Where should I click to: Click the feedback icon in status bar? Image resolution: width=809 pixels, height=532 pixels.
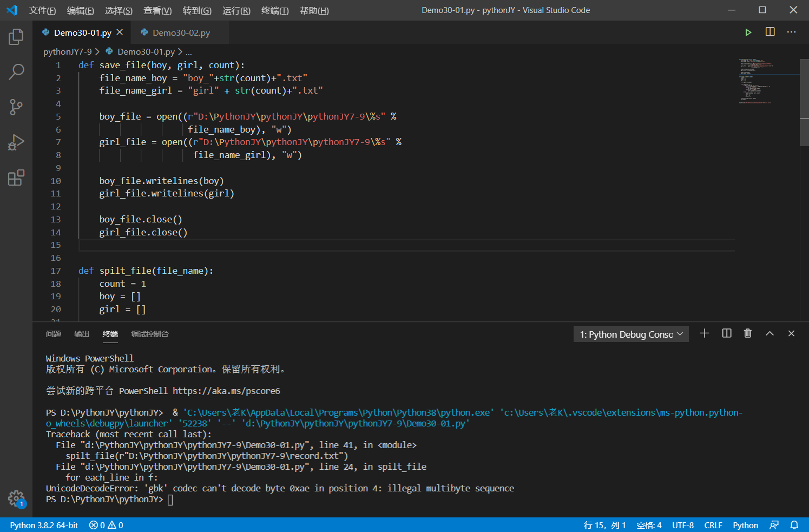pos(774,525)
